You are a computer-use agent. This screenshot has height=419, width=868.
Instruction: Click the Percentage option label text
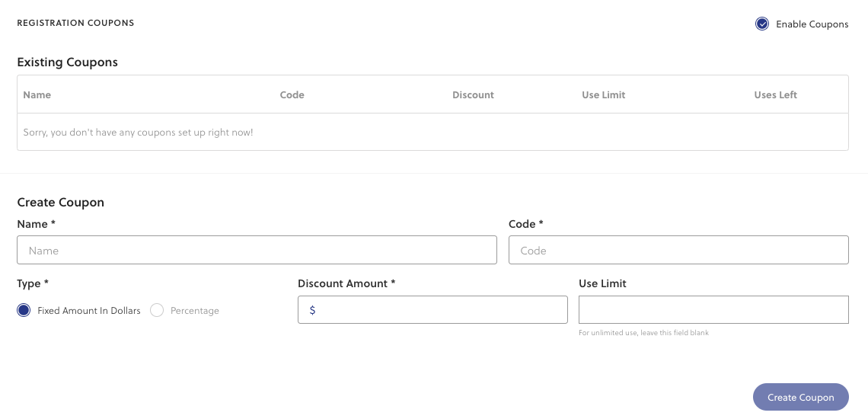click(195, 311)
